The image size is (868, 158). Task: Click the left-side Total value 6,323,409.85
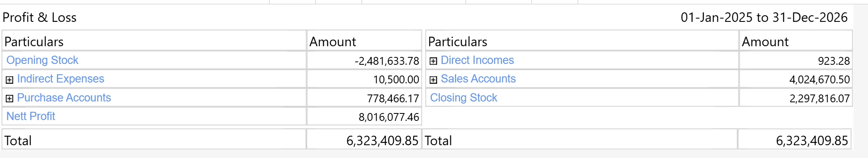click(x=382, y=141)
